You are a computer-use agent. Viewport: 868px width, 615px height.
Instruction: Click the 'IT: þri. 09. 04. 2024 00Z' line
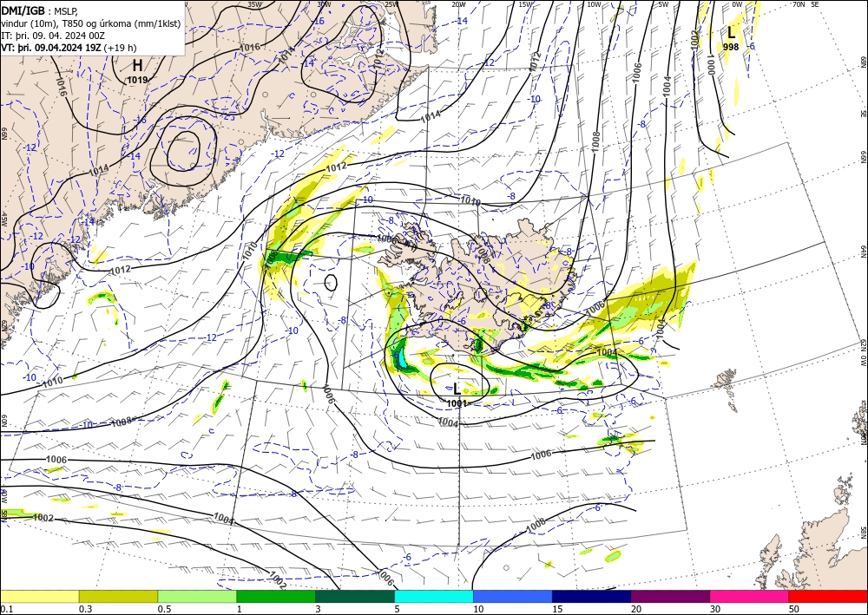pyautogui.click(x=53, y=35)
